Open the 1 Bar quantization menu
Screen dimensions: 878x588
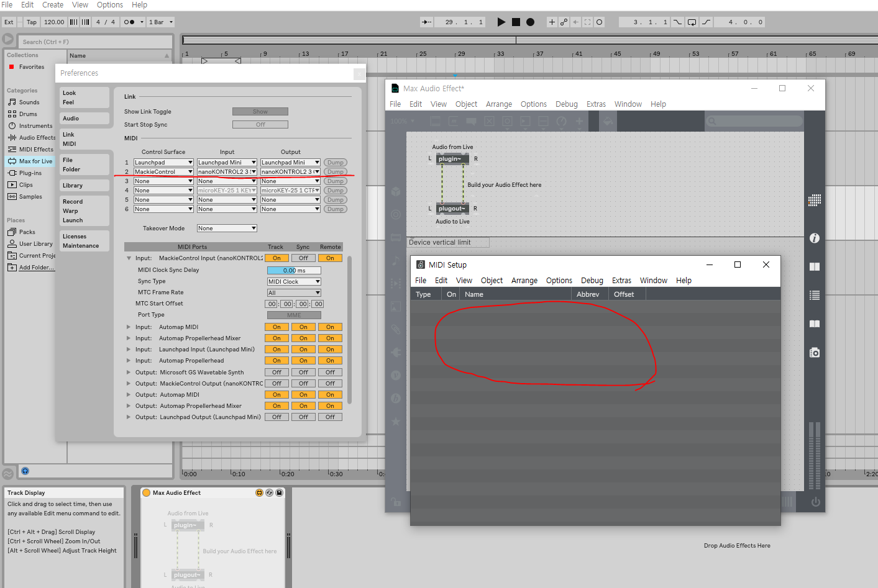pyautogui.click(x=161, y=22)
